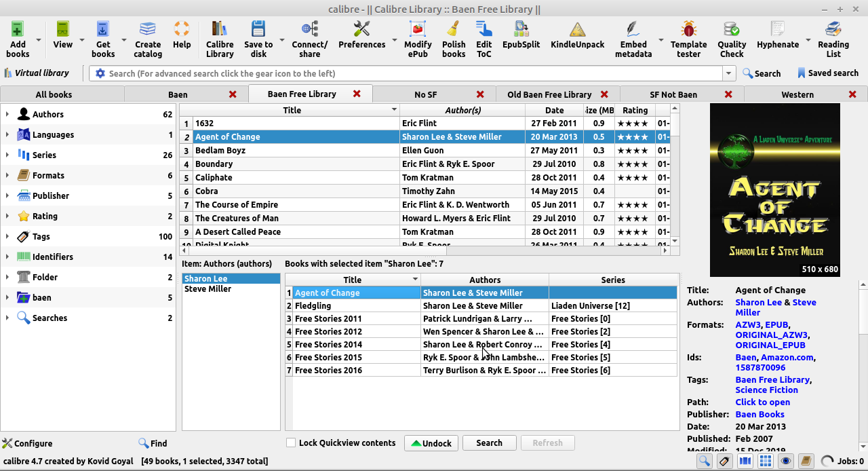Viewport: 868px width, 471px height.
Task: Expand the Tags category
Action: [x=7, y=236]
